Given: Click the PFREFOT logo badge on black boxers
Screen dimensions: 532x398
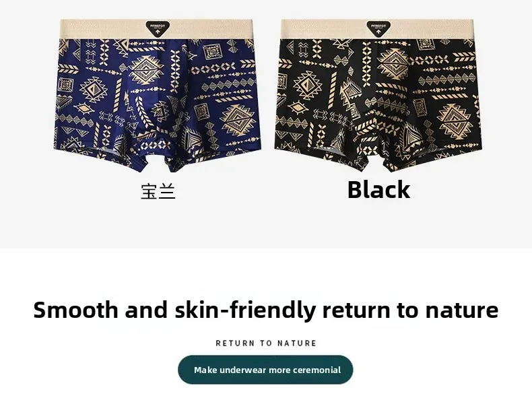Looking at the screenshot, I should tap(378, 29).
